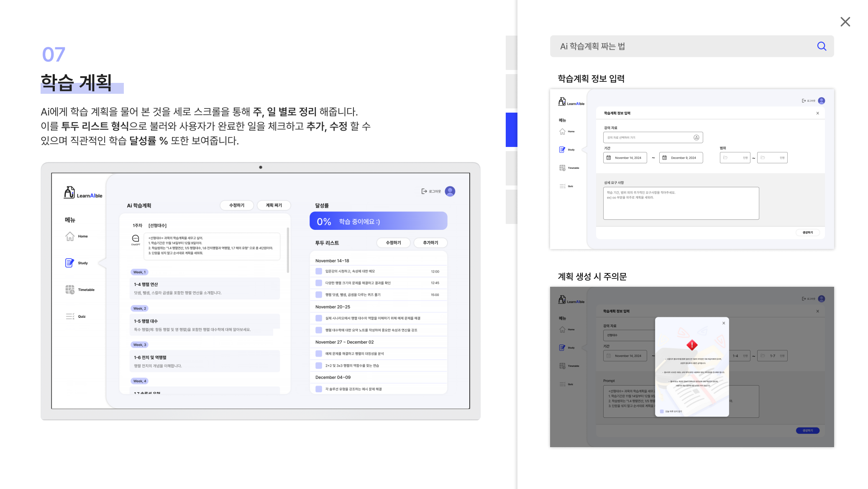Click the 계획 짜기 button
The height and width of the screenshot is (489, 868).
point(274,205)
